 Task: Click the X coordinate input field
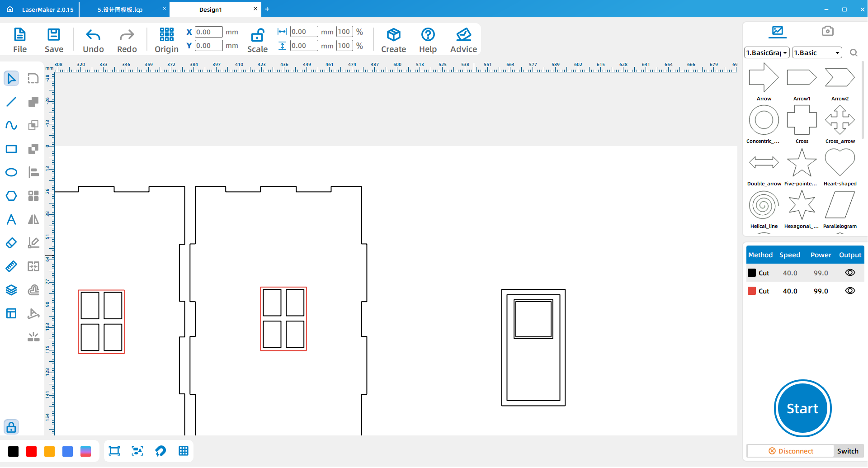click(x=208, y=32)
